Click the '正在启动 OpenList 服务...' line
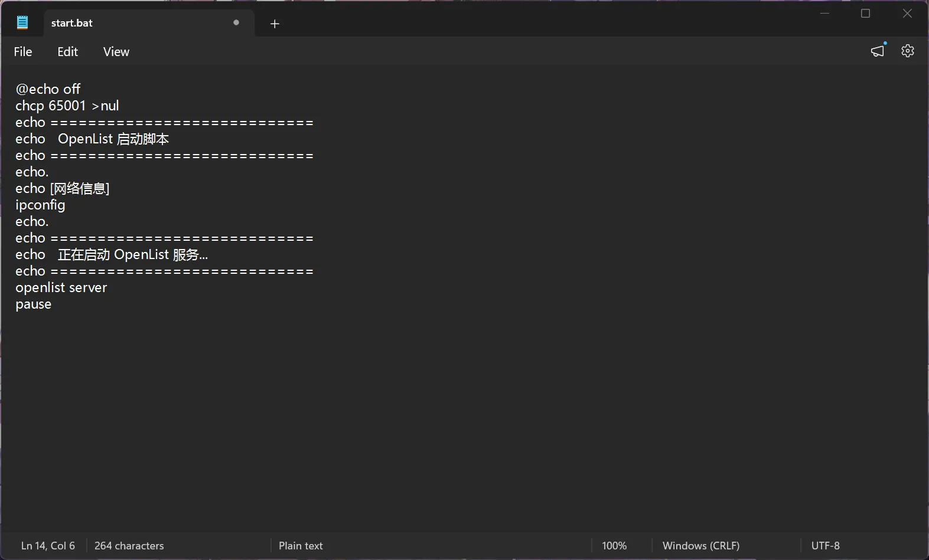929x560 pixels. point(112,254)
